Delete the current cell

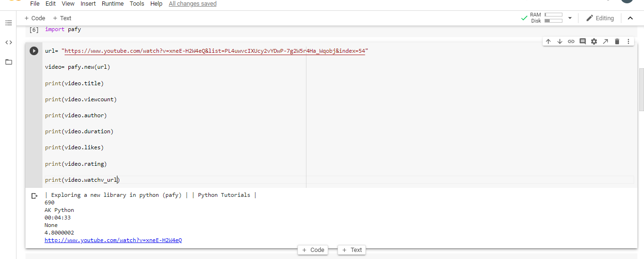[617, 41]
